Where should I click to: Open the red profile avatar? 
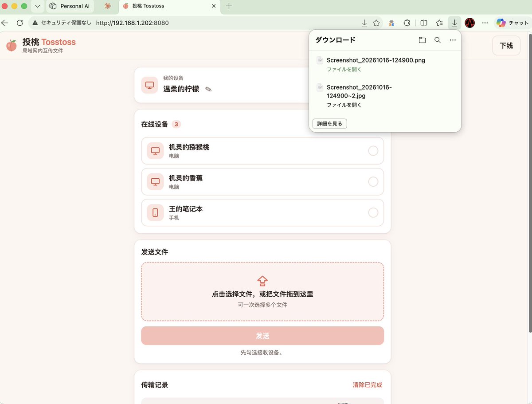[470, 23]
